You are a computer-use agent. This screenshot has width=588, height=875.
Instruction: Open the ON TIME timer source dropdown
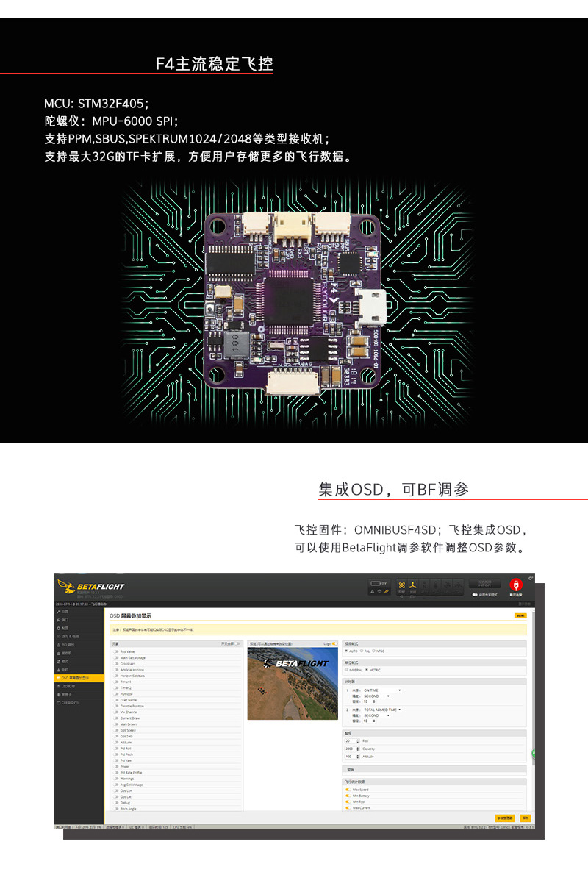click(x=381, y=690)
